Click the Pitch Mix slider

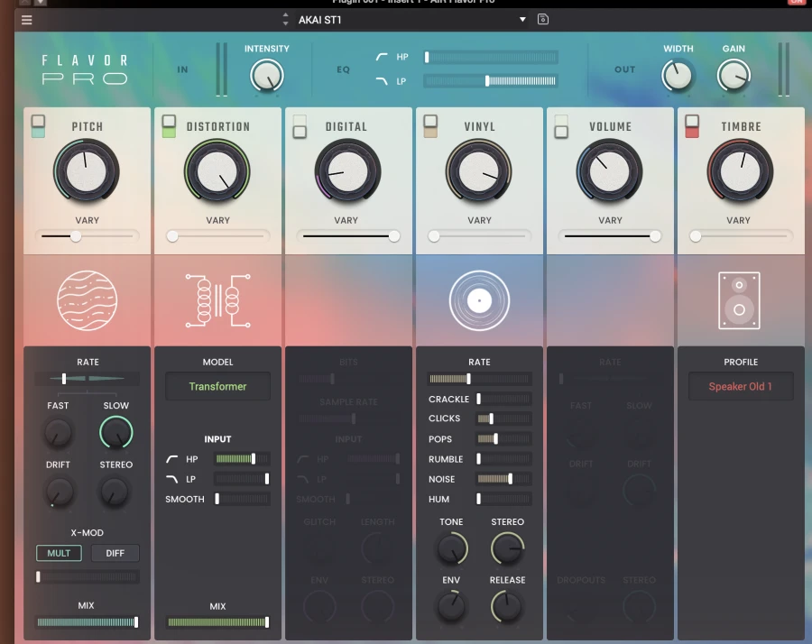[87, 622]
